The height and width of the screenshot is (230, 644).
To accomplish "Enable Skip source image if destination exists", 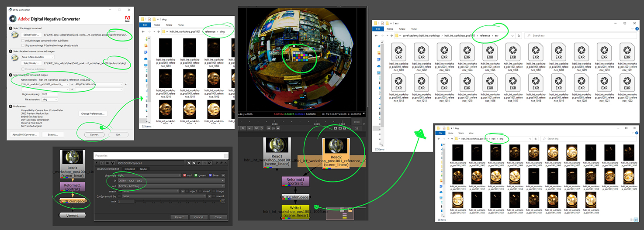I will point(24,45).
